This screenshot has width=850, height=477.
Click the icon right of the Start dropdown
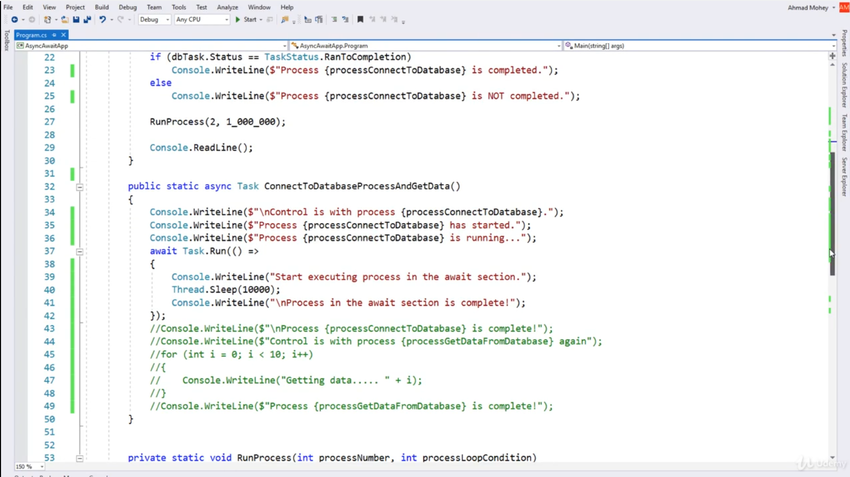pyautogui.click(x=269, y=20)
